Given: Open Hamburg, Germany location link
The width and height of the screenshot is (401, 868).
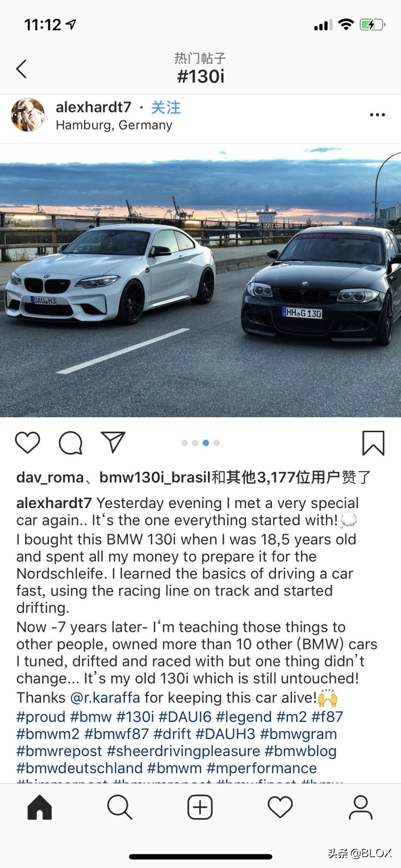Looking at the screenshot, I should point(114,125).
